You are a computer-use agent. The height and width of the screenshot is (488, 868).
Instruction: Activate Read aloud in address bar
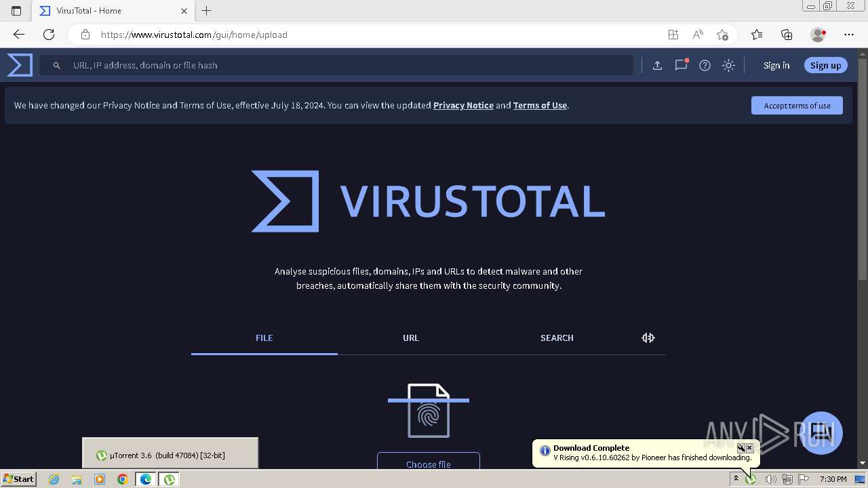point(697,35)
